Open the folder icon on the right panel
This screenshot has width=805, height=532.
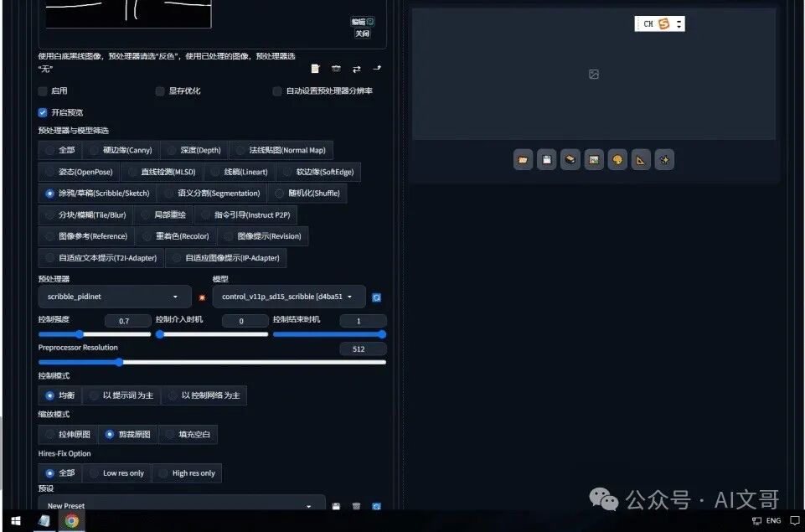pyautogui.click(x=523, y=159)
